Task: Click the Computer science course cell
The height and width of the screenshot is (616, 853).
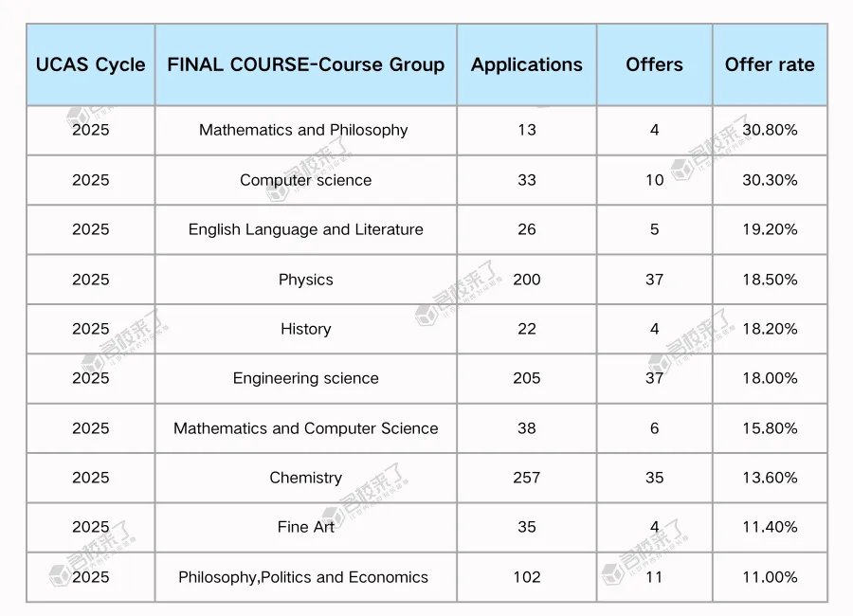Action: 306,180
